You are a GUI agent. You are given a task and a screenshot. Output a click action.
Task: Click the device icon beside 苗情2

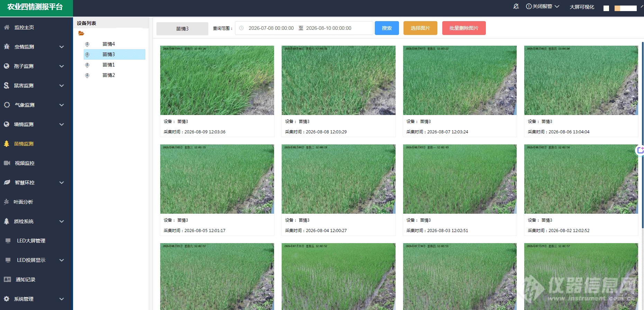coord(87,76)
